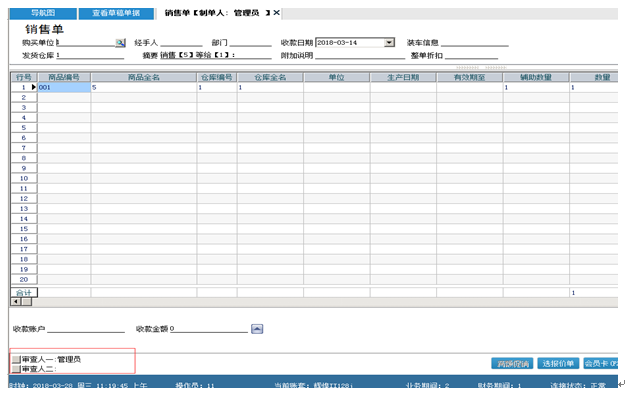The image size is (627, 402).
Task: Click the 部门 input field
Action: 251,43
